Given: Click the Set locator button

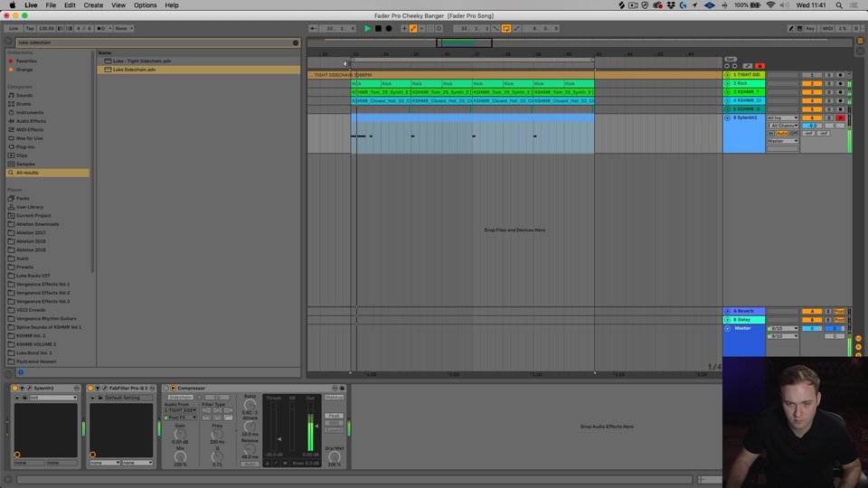Looking at the screenshot, I should click(x=731, y=60).
